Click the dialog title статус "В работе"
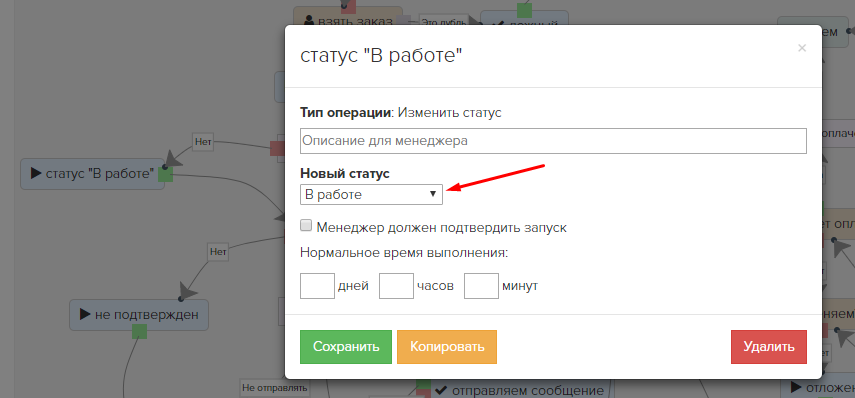Image resolution: width=855 pixels, height=398 pixels. point(381,57)
